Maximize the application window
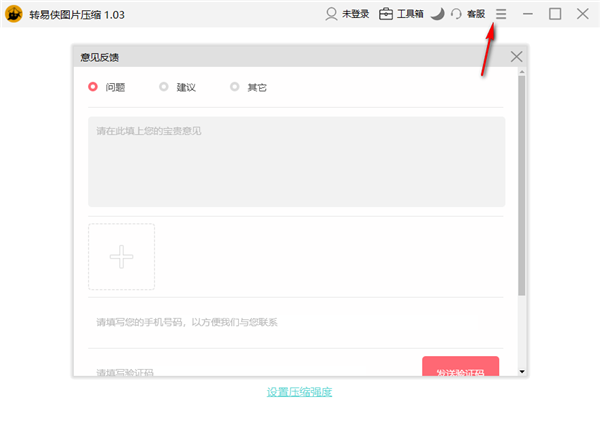Viewport: 600px width, 422px height. pos(555,14)
